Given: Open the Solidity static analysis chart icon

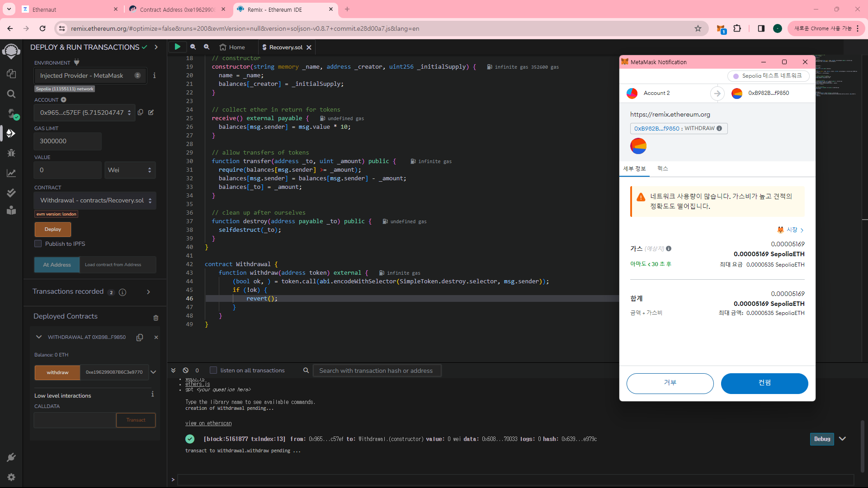Looking at the screenshot, I should [11, 173].
